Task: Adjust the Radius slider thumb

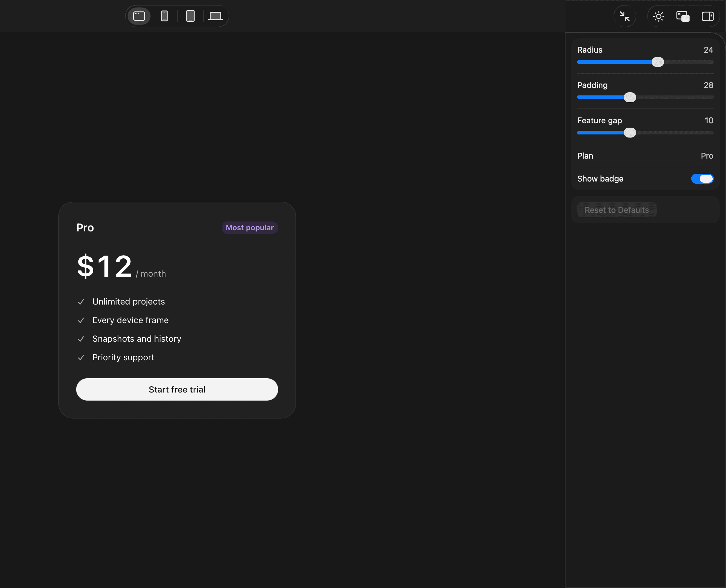Action: click(x=658, y=62)
